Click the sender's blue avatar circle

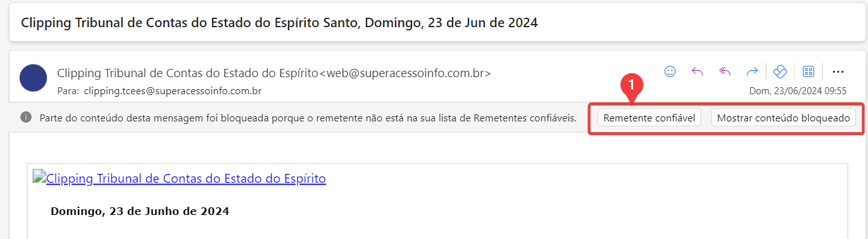[34, 78]
